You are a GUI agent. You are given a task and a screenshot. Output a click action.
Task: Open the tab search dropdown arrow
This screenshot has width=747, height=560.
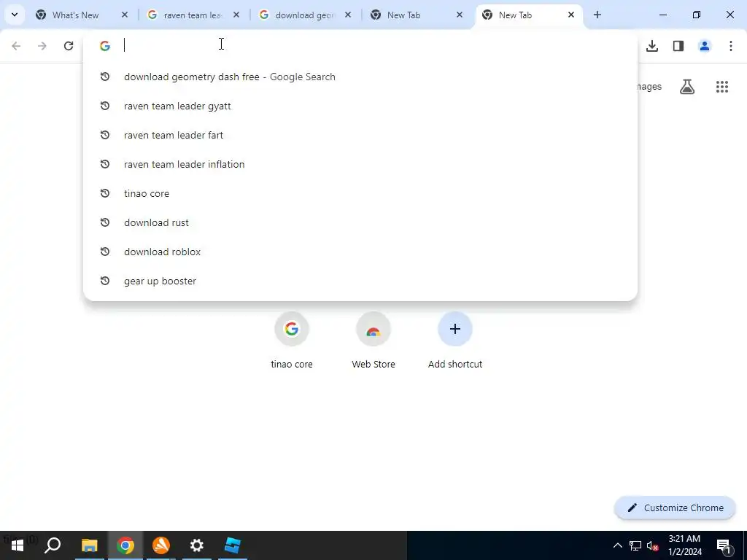[15, 15]
